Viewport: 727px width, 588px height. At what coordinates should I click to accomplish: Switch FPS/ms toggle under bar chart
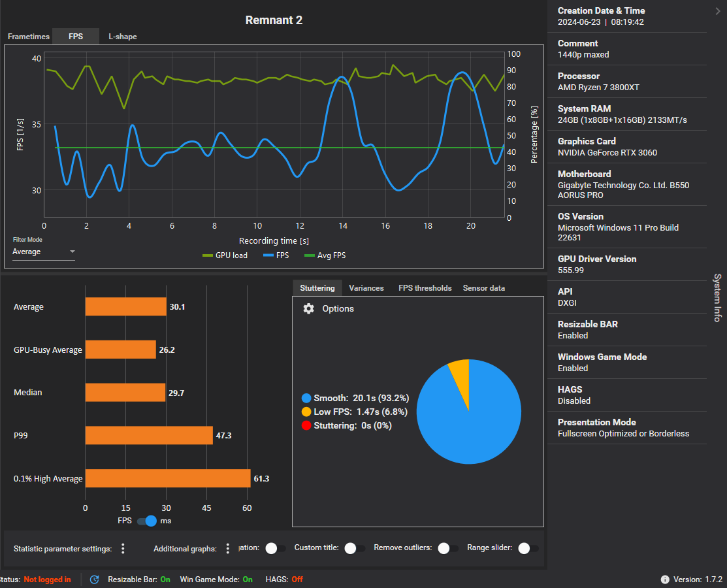148,521
